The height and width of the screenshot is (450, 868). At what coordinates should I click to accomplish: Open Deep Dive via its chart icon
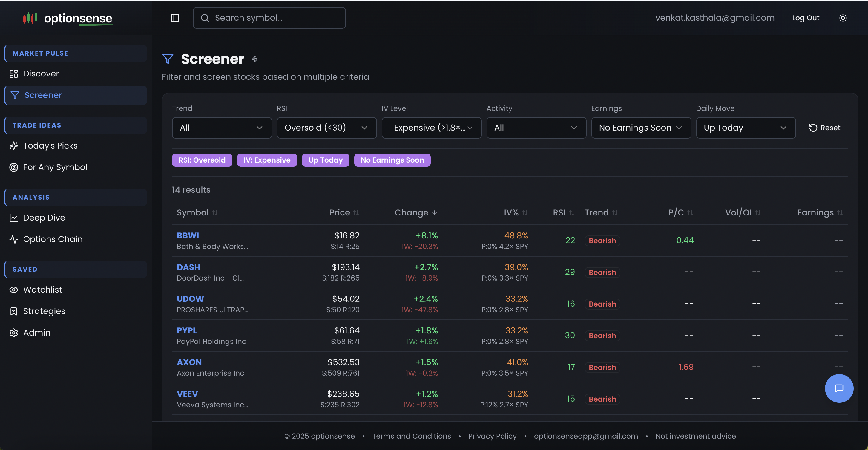[14, 218]
